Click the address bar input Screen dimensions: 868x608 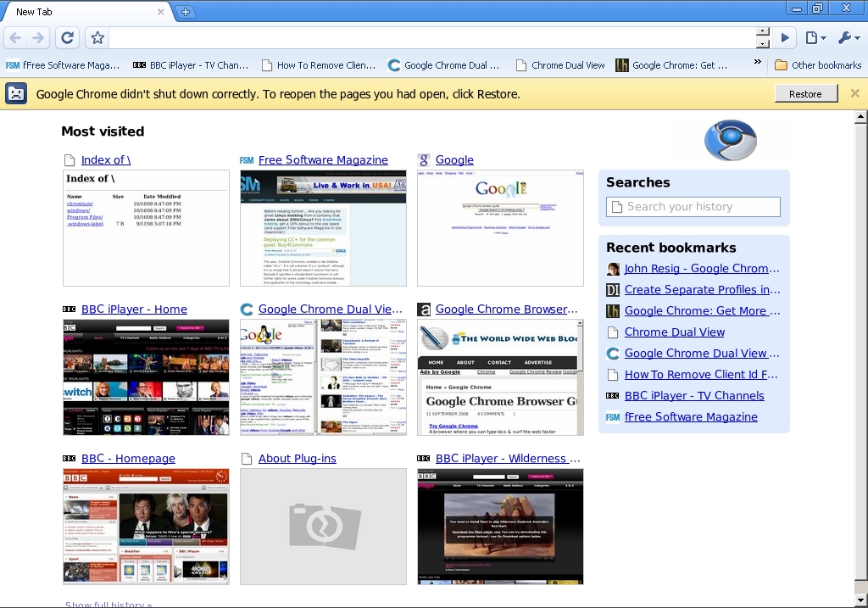[x=431, y=37]
